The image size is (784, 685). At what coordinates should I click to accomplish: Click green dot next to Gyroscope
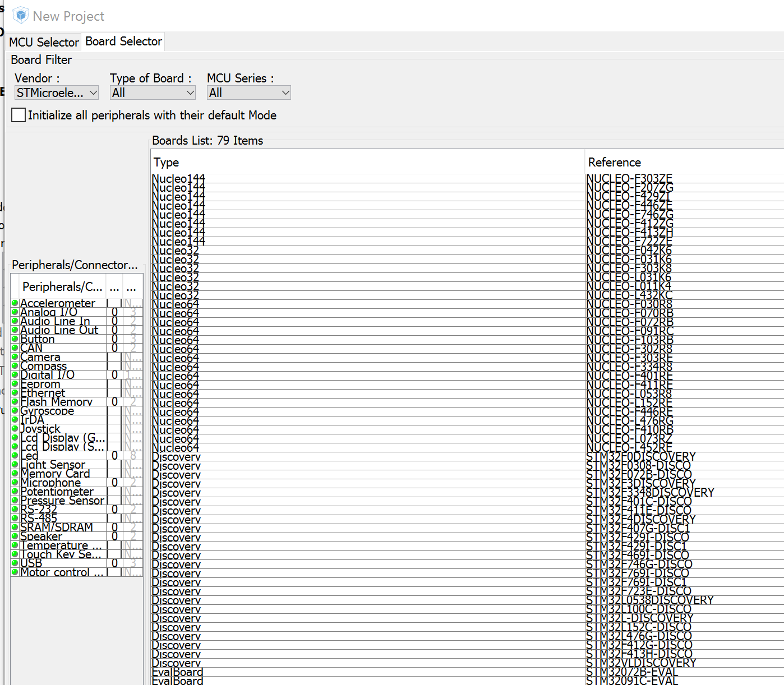tap(15, 411)
